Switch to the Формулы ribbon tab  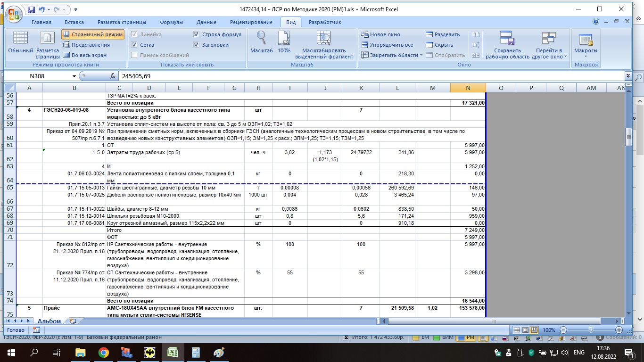(171, 22)
